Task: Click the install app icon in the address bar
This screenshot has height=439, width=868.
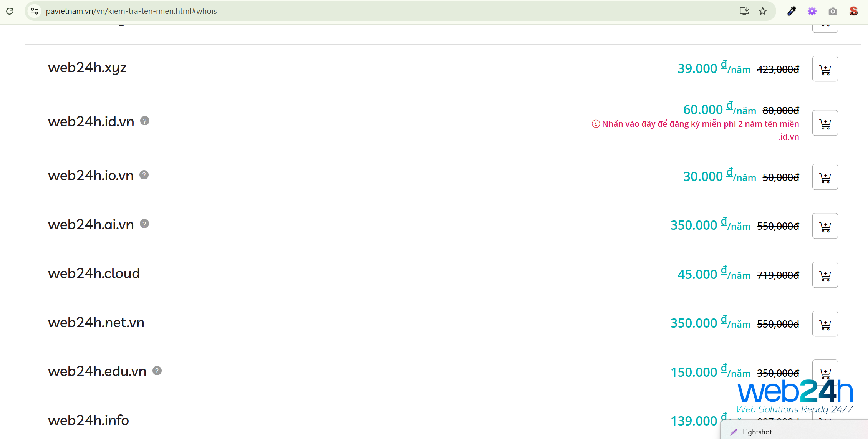Action: (744, 11)
